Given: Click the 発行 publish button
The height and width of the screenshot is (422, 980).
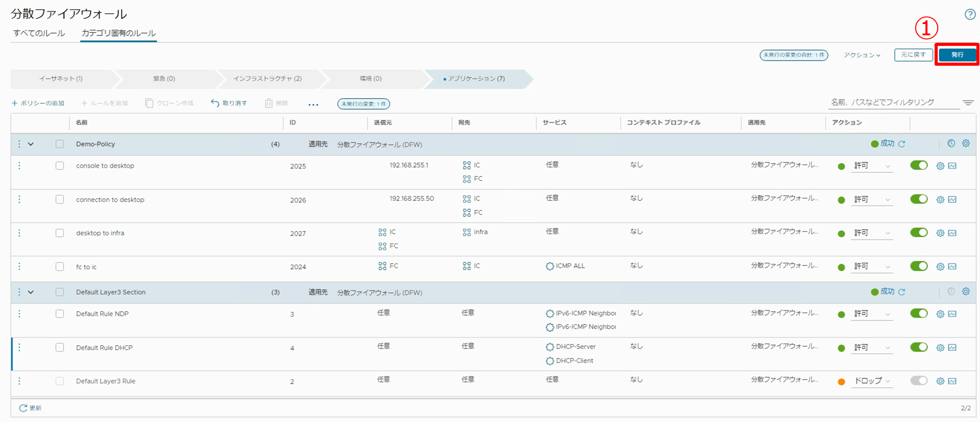Looking at the screenshot, I should click(957, 55).
